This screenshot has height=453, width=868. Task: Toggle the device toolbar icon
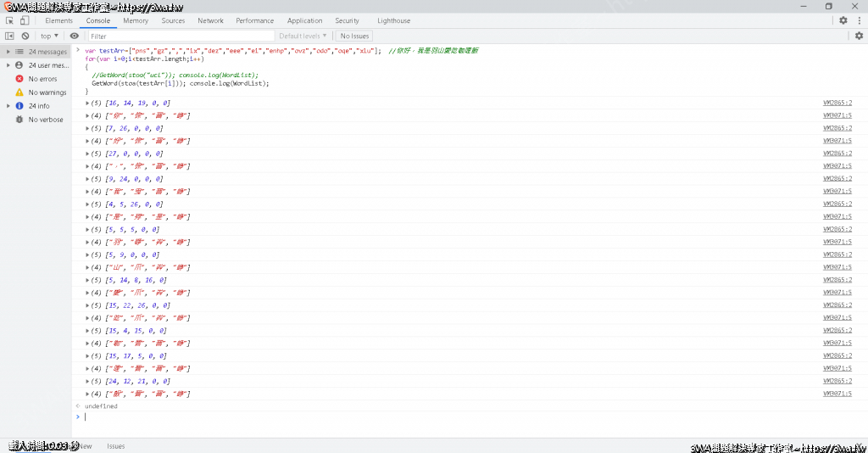click(24, 20)
